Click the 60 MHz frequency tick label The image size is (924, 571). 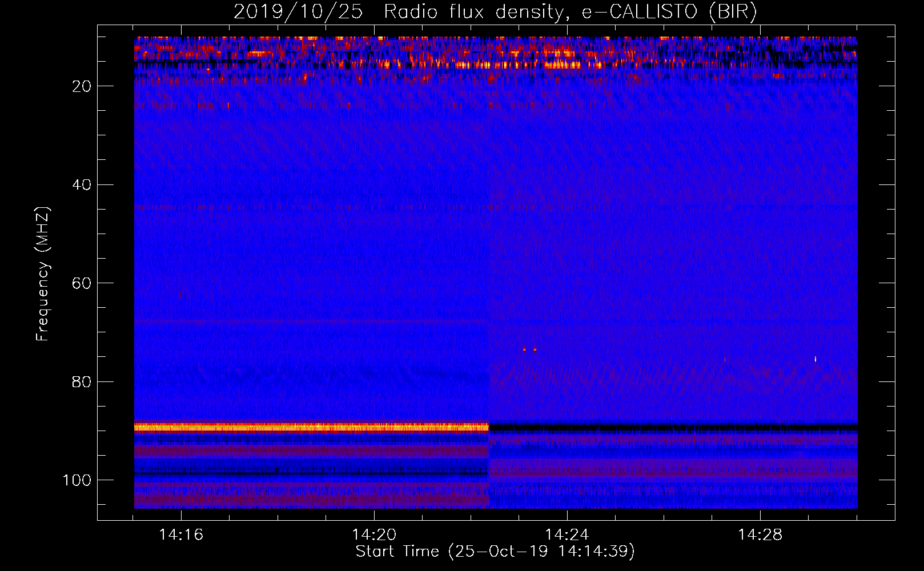(x=82, y=284)
